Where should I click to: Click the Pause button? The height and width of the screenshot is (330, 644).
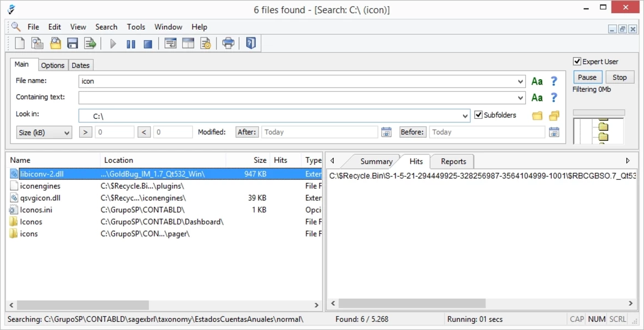587,78
